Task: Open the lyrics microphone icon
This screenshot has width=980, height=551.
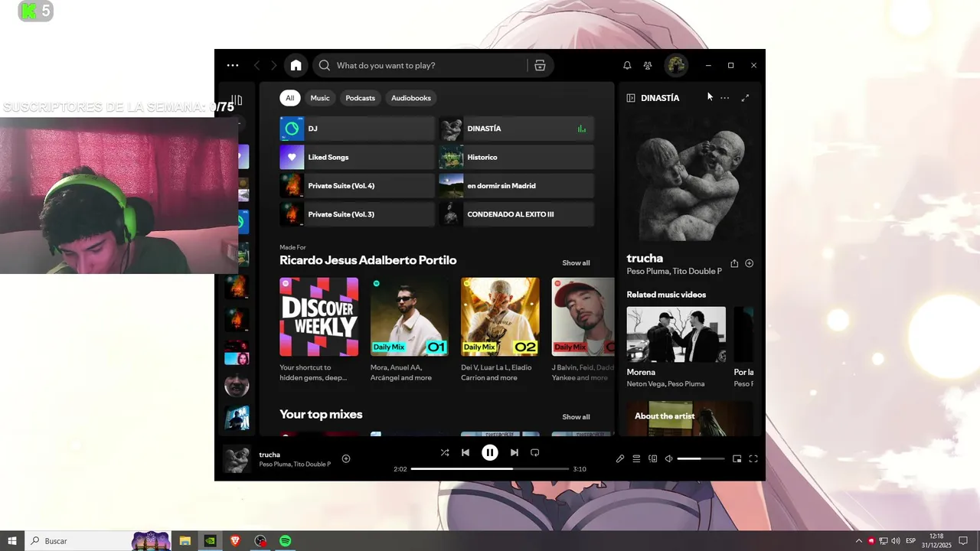Action: [x=620, y=458]
